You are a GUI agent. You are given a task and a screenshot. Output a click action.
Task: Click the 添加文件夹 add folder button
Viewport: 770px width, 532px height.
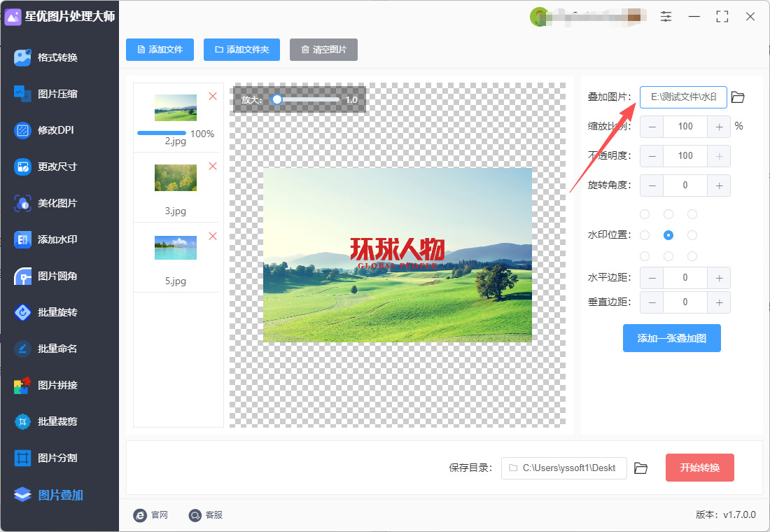pos(241,50)
